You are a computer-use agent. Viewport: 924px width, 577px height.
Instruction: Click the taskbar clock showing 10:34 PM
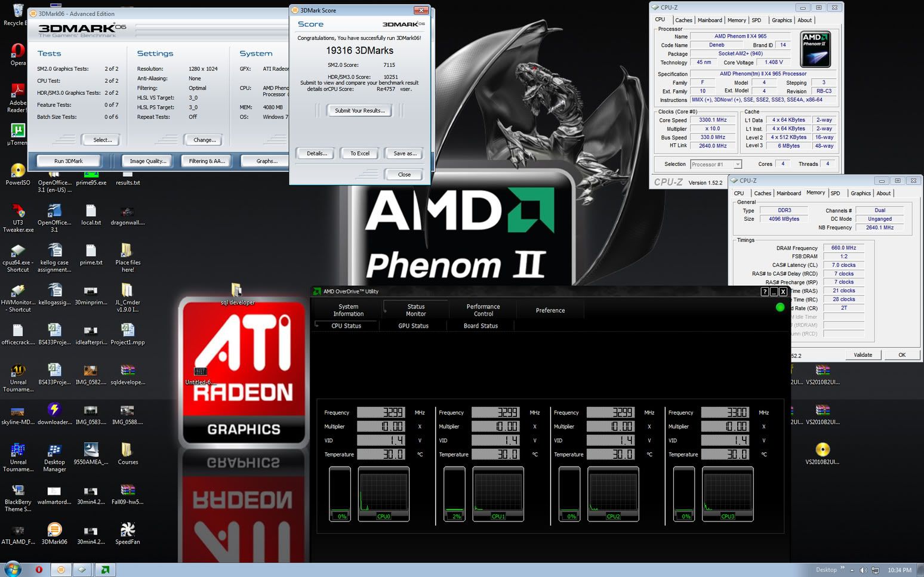pos(899,570)
